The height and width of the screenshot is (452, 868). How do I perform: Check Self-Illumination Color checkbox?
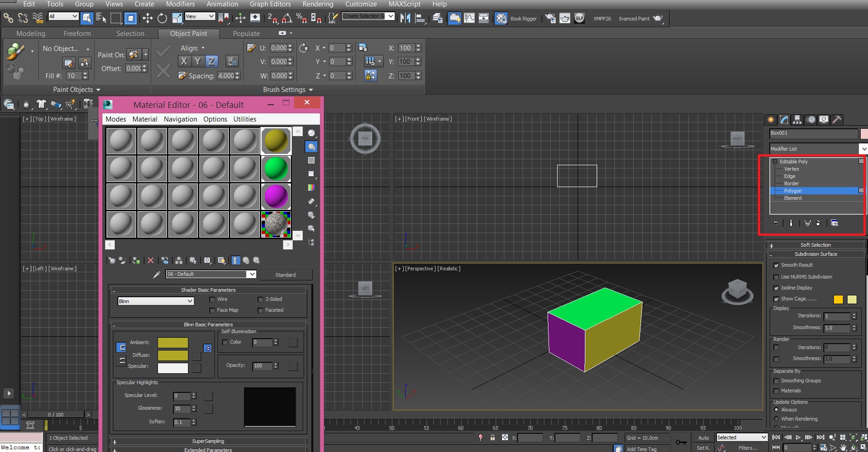pos(225,342)
